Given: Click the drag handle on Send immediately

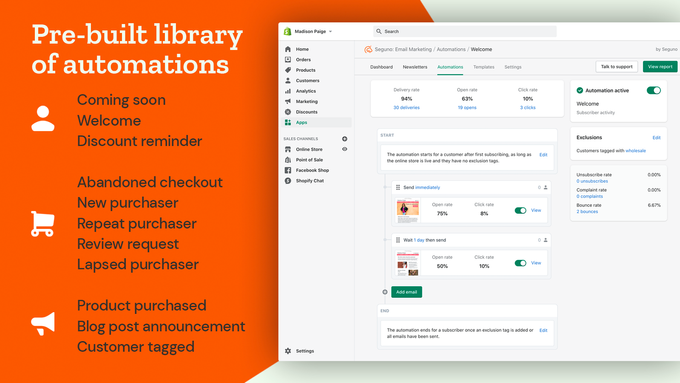Looking at the screenshot, I should coord(398,187).
